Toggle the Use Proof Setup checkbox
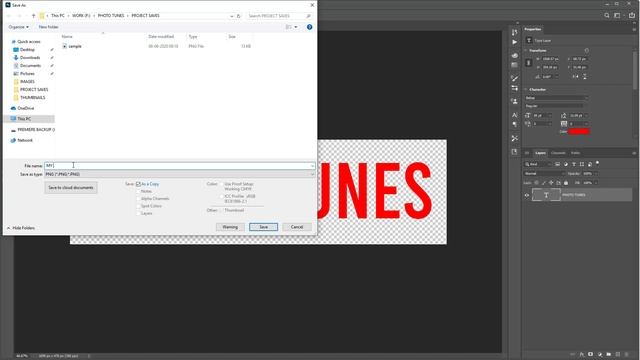Viewport: 640px width, 360px height. coord(222,184)
